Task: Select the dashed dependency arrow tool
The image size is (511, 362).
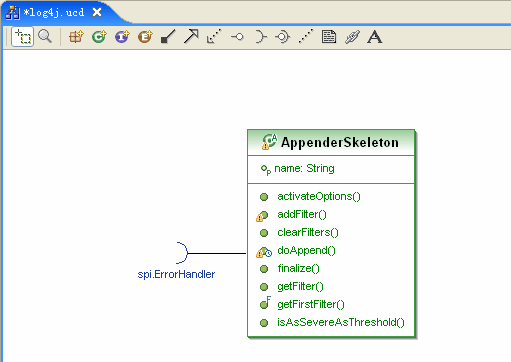Action: [x=214, y=36]
